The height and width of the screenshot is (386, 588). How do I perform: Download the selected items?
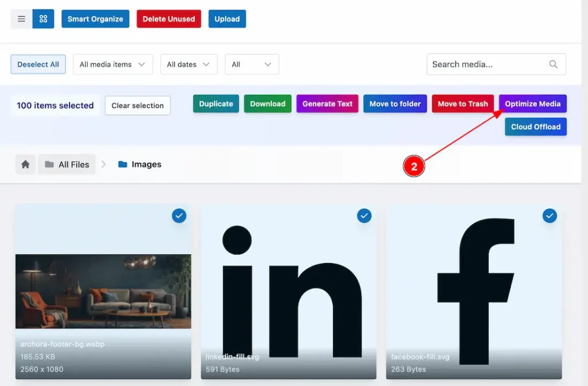pyautogui.click(x=268, y=103)
